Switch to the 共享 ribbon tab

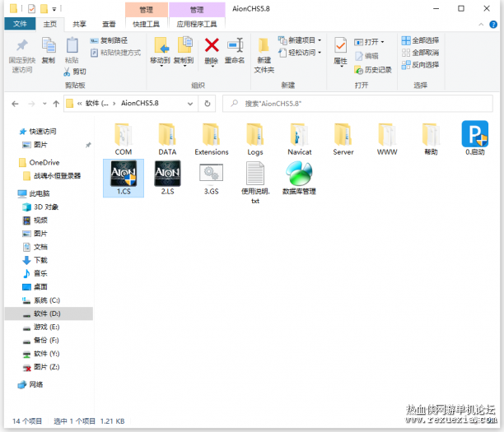coord(79,24)
